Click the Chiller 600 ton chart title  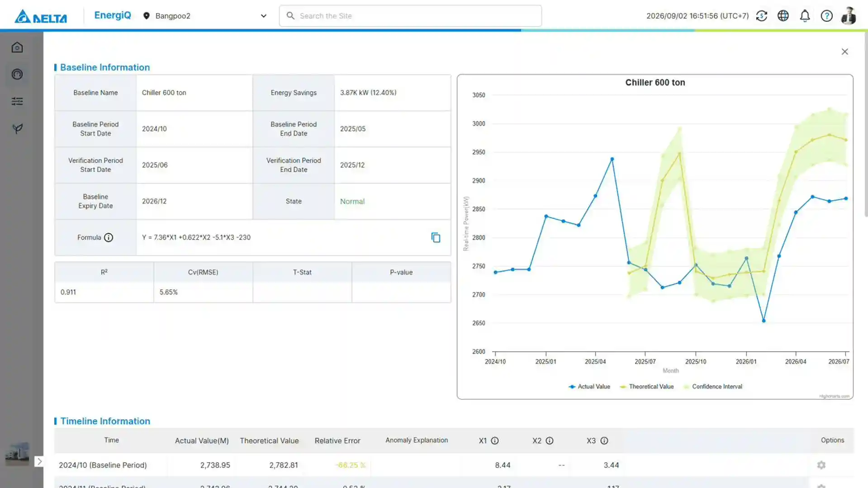(x=655, y=82)
